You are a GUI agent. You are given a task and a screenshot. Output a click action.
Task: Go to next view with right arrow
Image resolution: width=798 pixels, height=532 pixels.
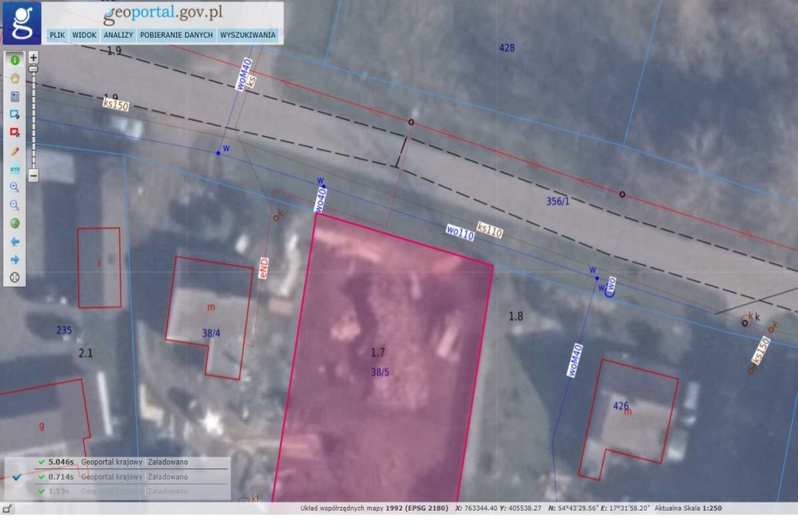tap(15, 259)
